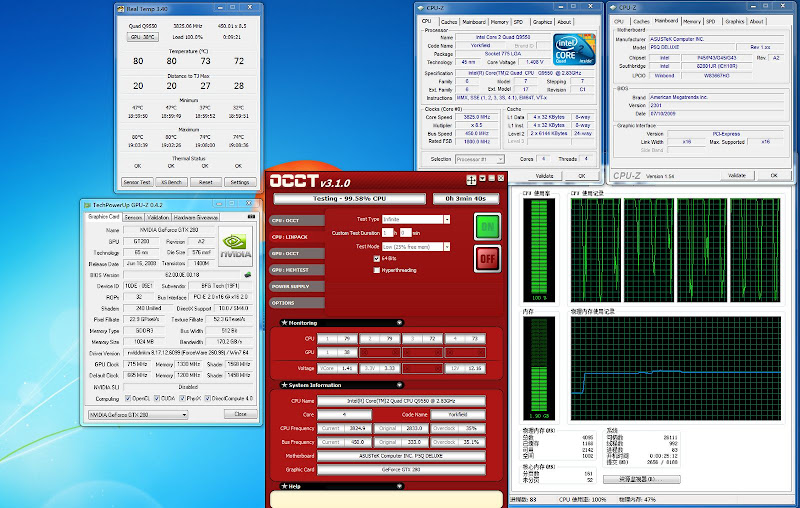Open the OCCT title-bar dropdown arrow
800x508 pixels.
[x=482, y=178]
